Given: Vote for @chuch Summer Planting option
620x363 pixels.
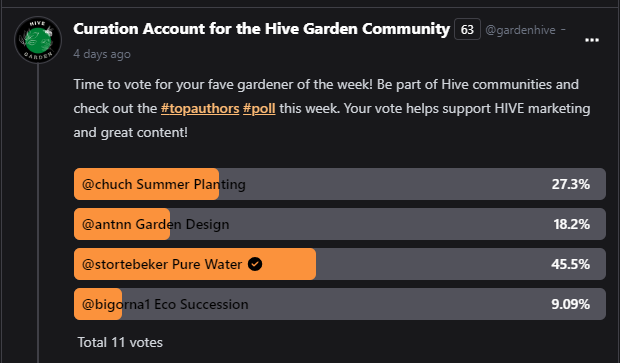Looking at the screenshot, I should (340, 184).
